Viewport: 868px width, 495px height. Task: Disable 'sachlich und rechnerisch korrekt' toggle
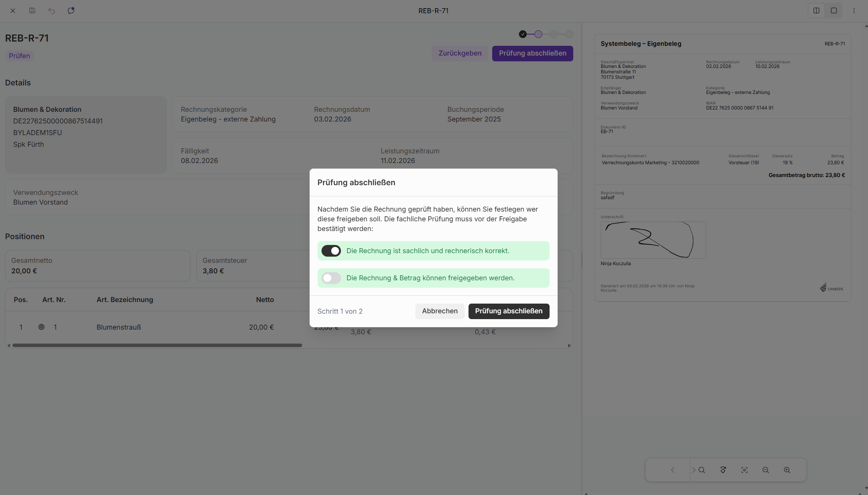[331, 251]
